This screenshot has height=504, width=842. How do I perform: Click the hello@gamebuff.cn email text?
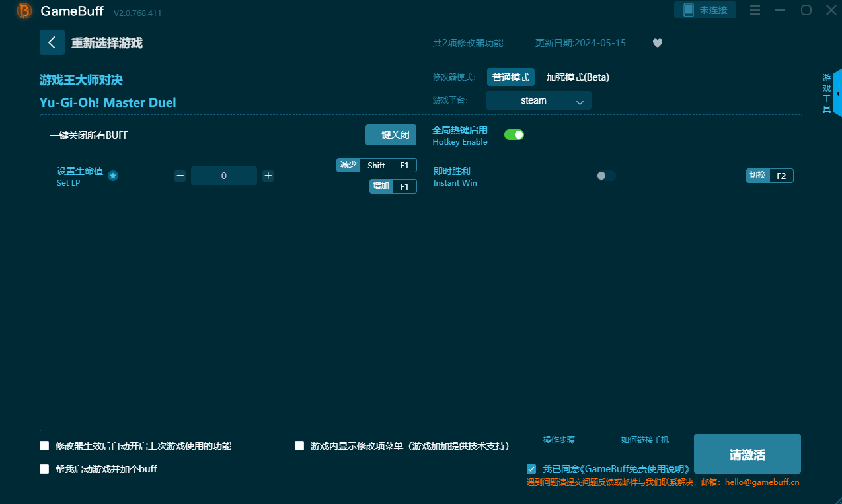762,482
